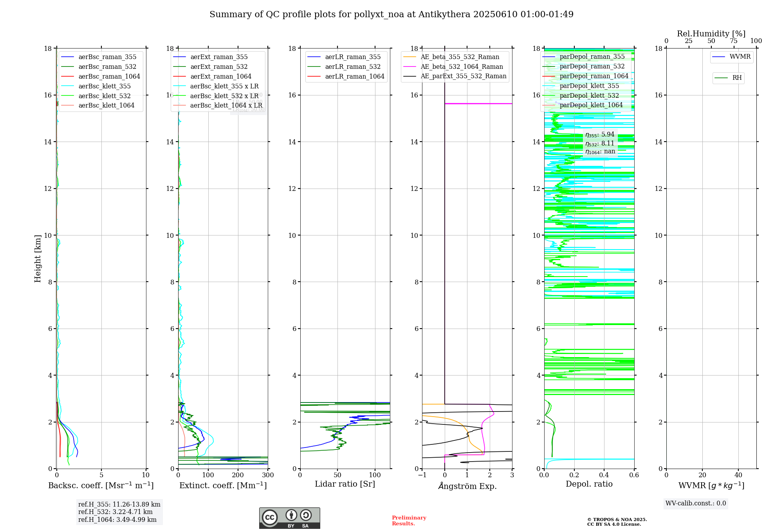Click the Ångström Exp. axis label
Screen dimensions: 783x532
tap(467, 486)
